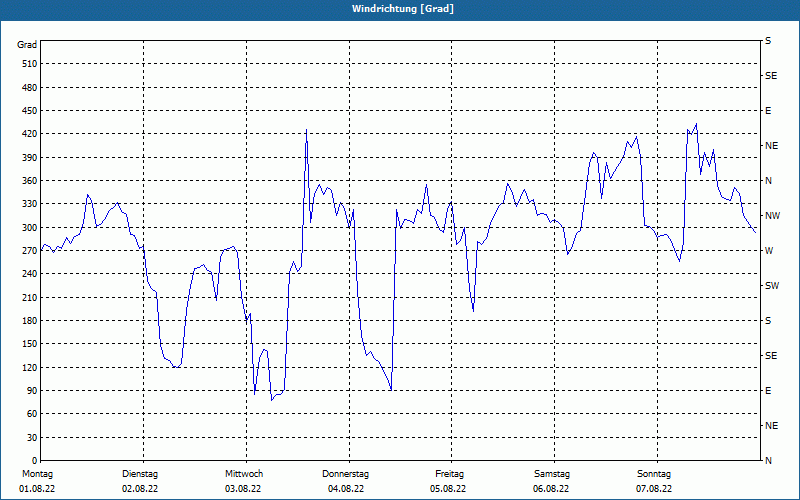Click the chart title "Windrichtung [Grad]"
Image resolution: width=800 pixels, height=500 pixels.
[x=403, y=9]
